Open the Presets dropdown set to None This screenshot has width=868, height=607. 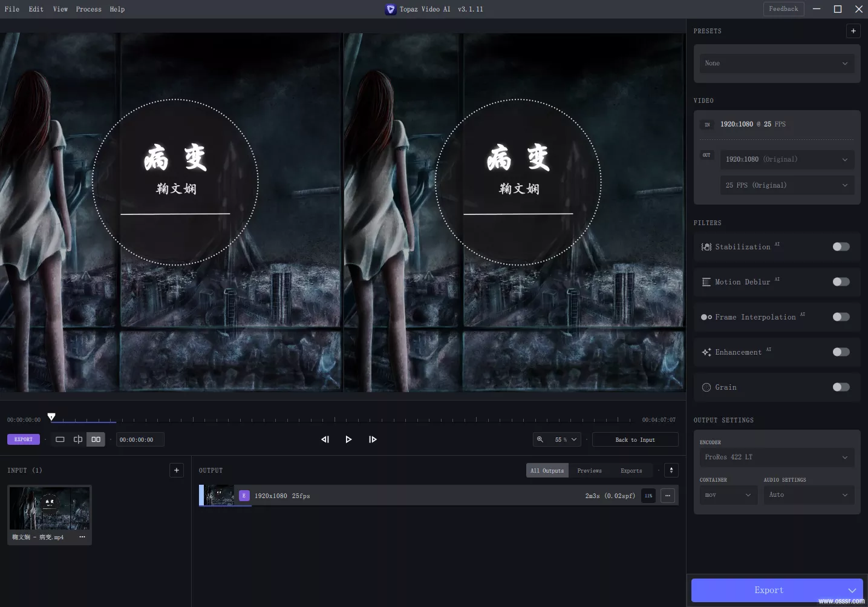pyautogui.click(x=777, y=63)
